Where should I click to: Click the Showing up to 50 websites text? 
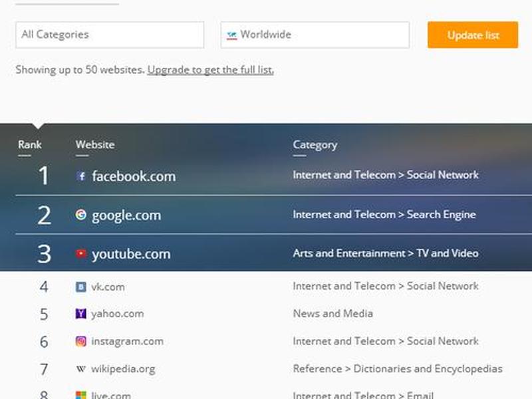point(80,70)
